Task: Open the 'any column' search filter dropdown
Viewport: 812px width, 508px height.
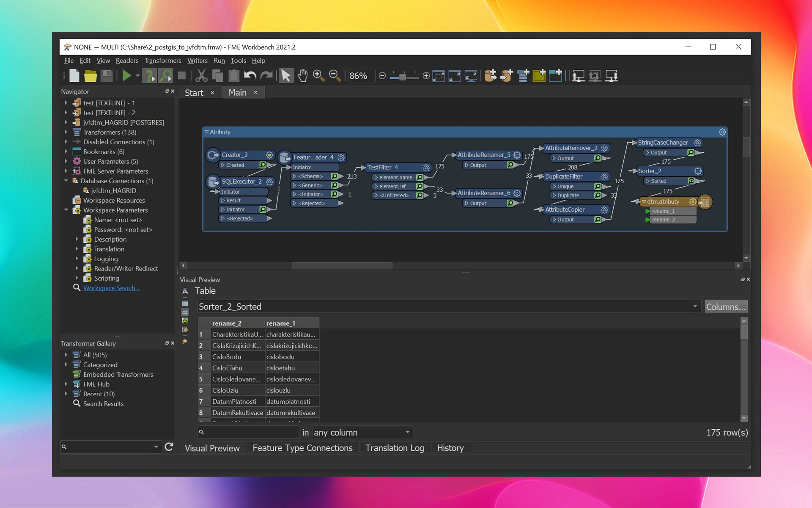Action: (408, 432)
